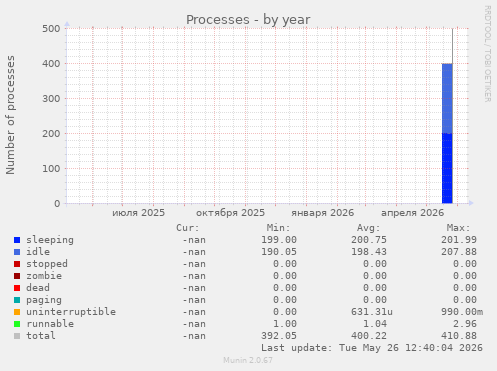
Task: Click the 'paging' legend label
Action: point(44,300)
